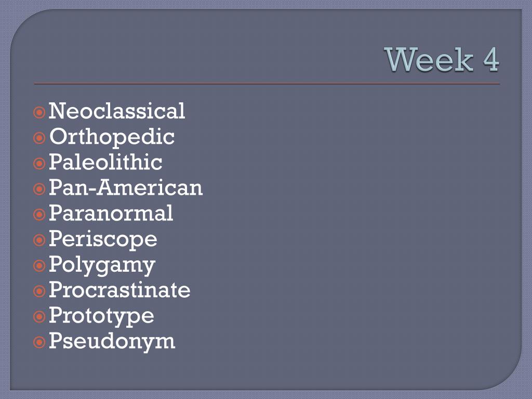532x399 pixels.
Task: Click the bullet icon beside Paranormal
Action: point(39,215)
